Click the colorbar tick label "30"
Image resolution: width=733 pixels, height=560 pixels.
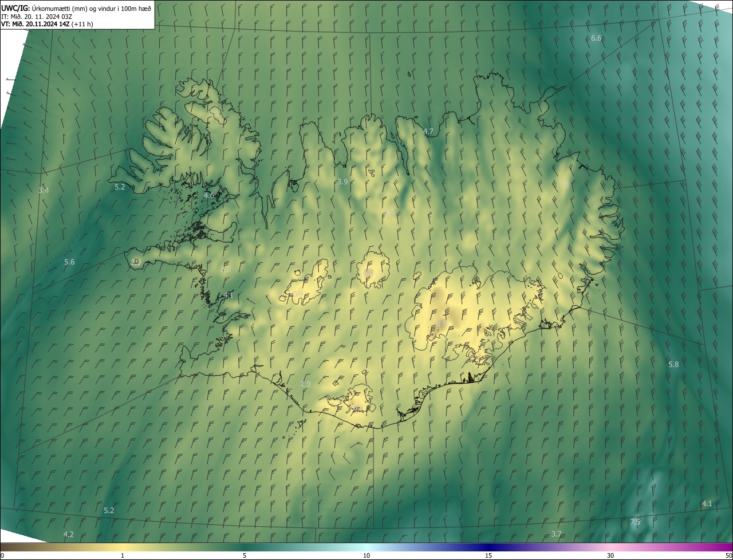610,555
